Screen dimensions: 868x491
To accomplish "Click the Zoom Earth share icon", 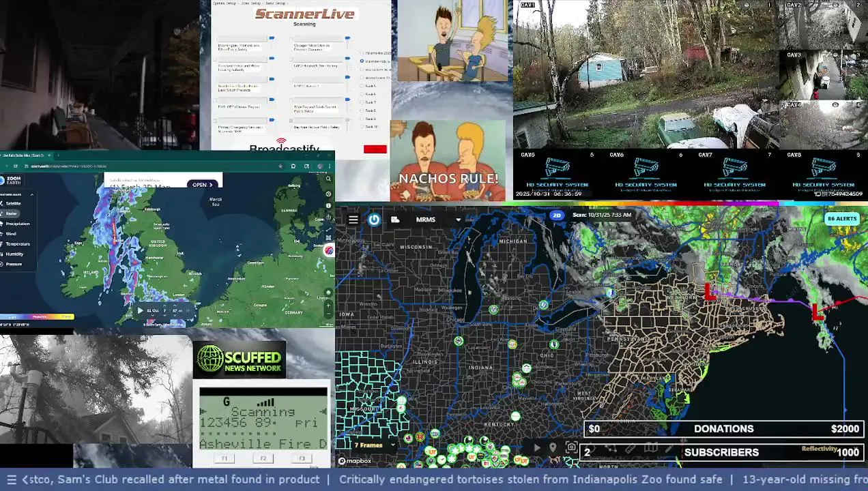I will pyautogui.click(x=328, y=216).
